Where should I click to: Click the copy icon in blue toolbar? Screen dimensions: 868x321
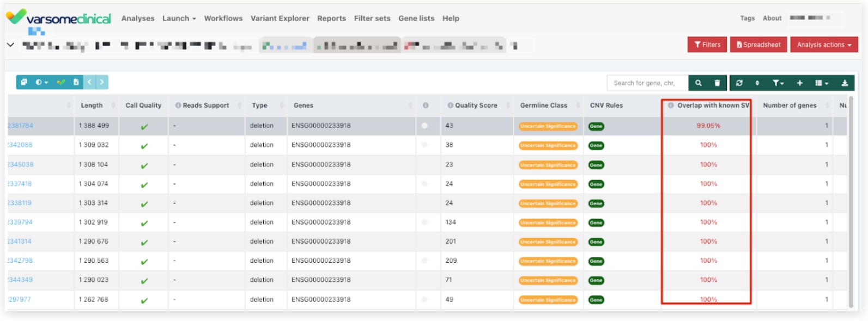[x=24, y=82]
